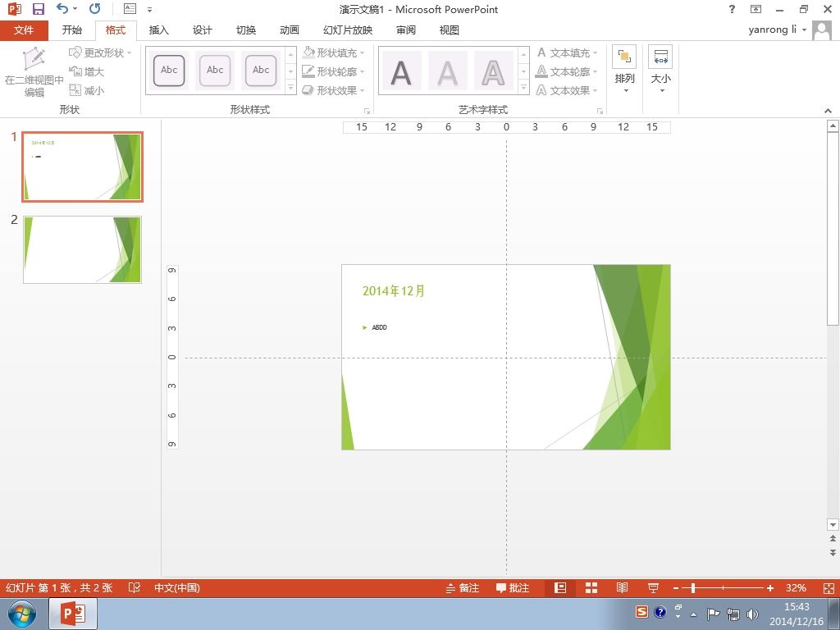This screenshot has width=840, height=630.
Task: Click the 增大 (Larger) button
Action: tap(87, 71)
